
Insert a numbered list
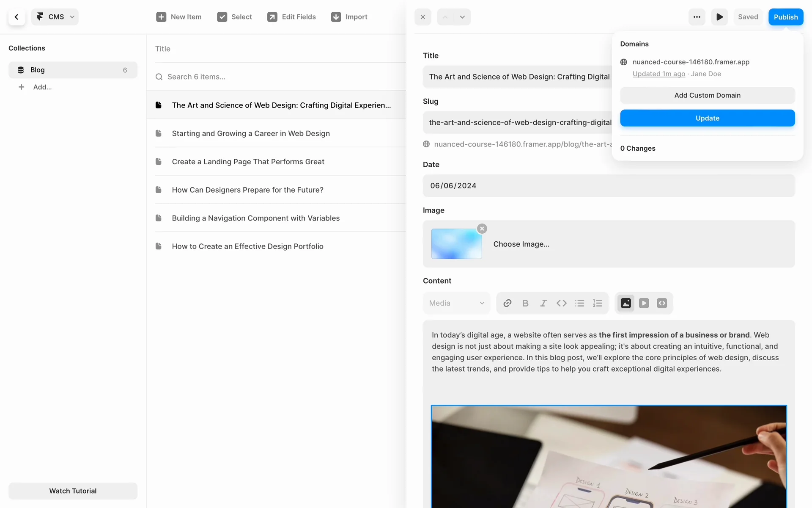click(598, 303)
